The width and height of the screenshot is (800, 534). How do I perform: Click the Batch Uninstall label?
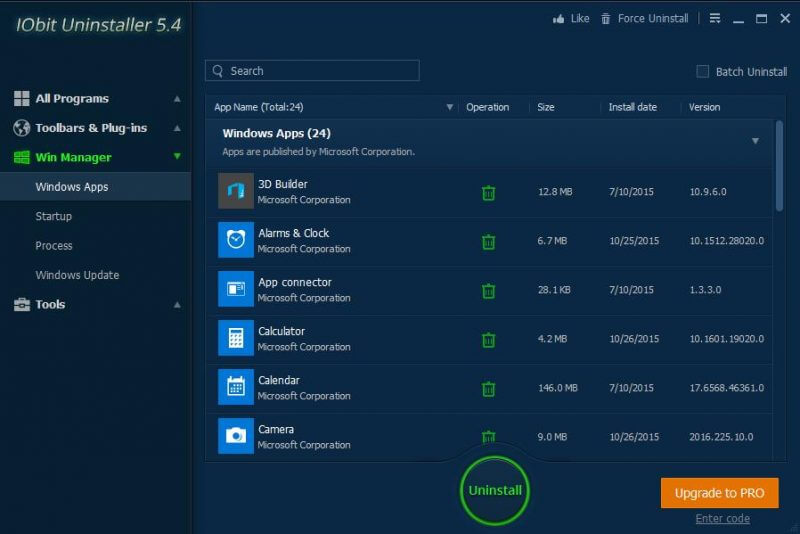coord(751,72)
